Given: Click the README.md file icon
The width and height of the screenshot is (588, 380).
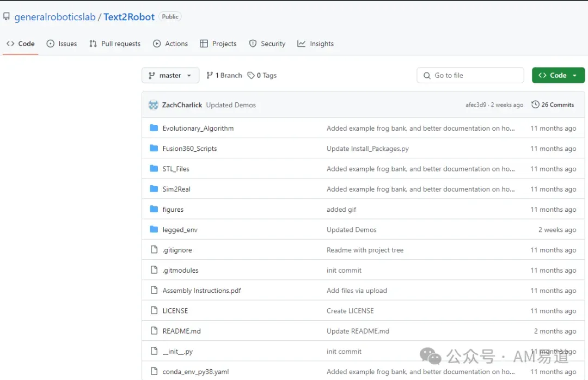Looking at the screenshot, I should [x=154, y=330].
